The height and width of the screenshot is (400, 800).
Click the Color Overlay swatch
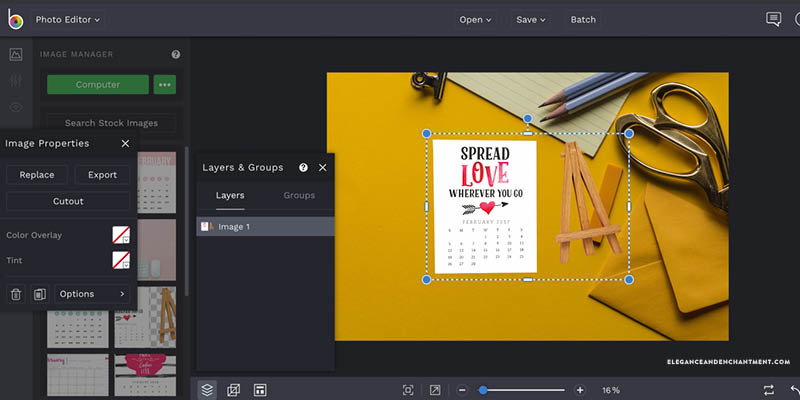click(x=121, y=235)
